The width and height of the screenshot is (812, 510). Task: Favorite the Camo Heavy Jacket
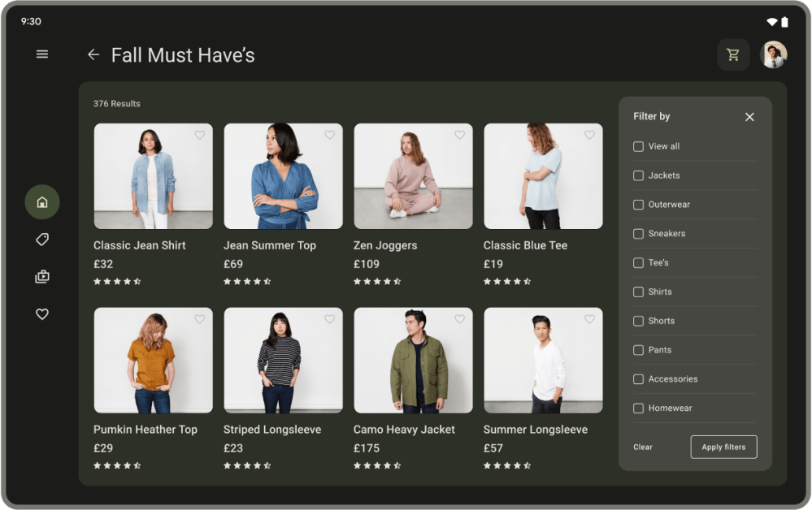click(x=459, y=319)
